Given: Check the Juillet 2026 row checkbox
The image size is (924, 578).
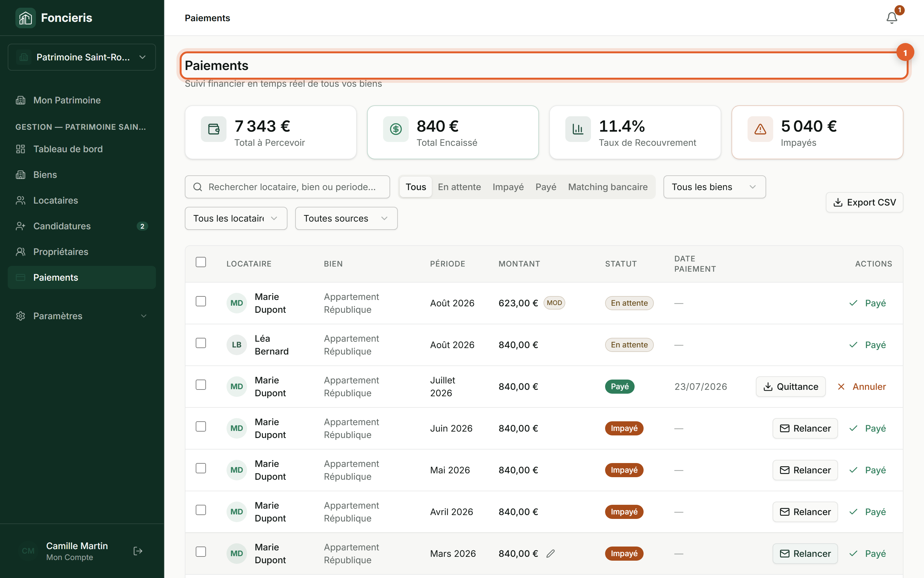Looking at the screenshot, I should point(201,385).
